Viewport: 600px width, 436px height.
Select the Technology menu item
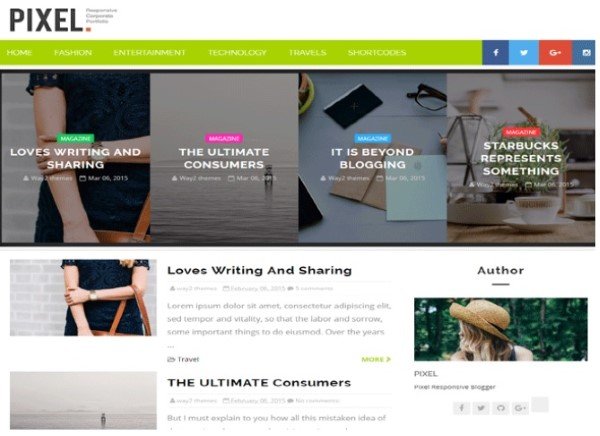coord(237,52)
